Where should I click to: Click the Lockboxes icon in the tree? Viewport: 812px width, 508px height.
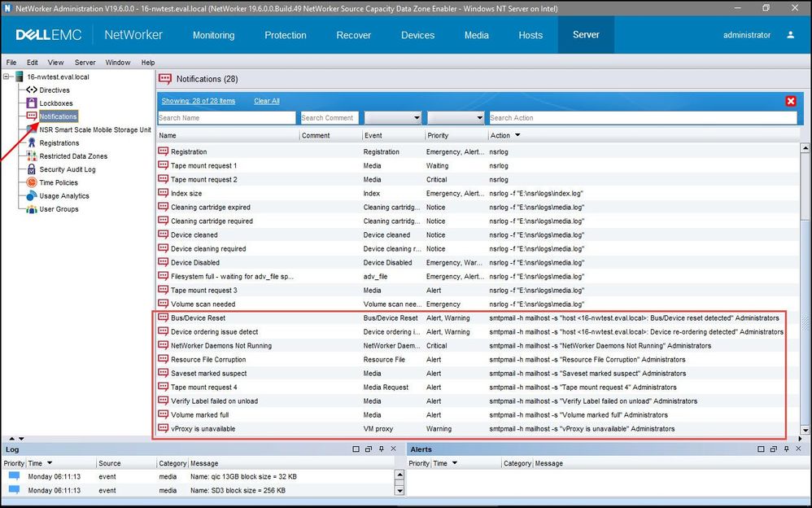[x=32, y=103]
